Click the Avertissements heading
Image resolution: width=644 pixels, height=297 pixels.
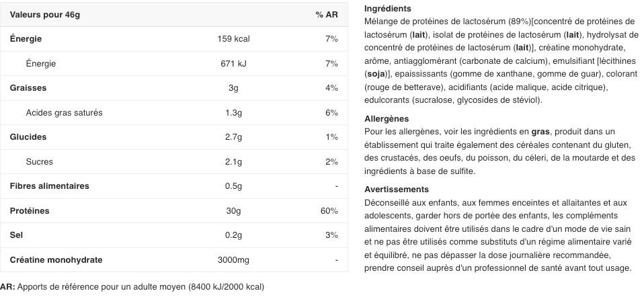pyautogui.click(x=397, y=189)
